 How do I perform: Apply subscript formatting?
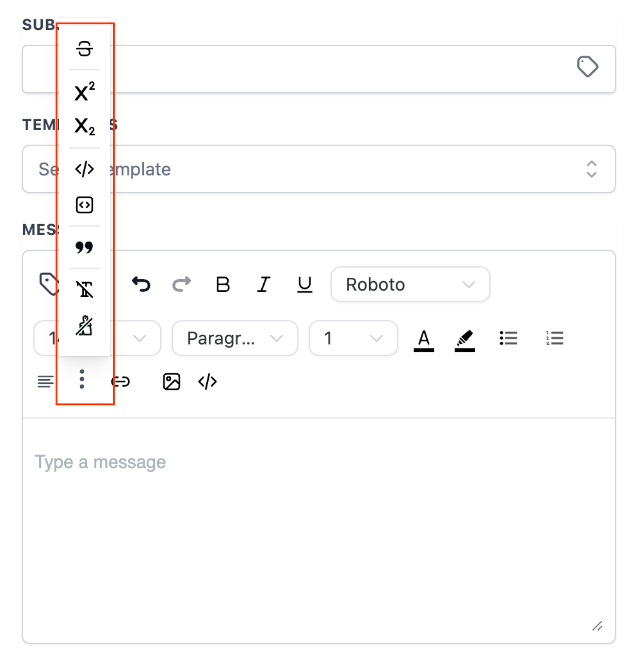(x=84, y=126)
